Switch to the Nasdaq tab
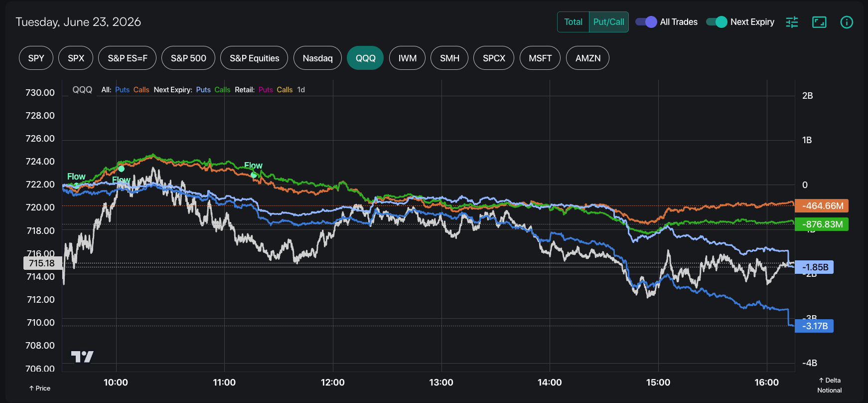The height and width of the screenshot is (403, 868). pos(317,58)
